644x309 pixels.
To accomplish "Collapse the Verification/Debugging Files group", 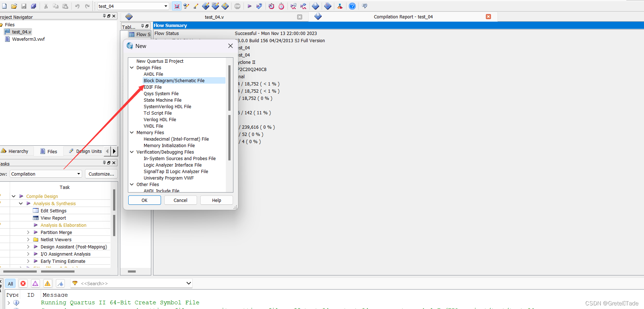I will [132, 152].
